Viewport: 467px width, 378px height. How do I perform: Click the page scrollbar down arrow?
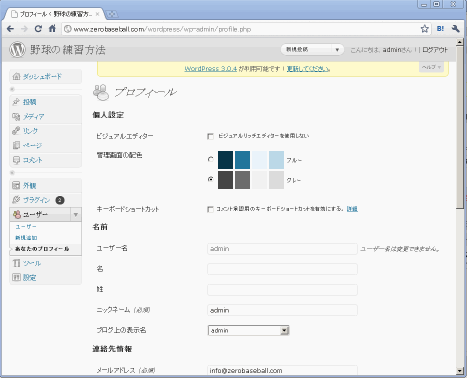pyautogui.click(x=460, y=371)
